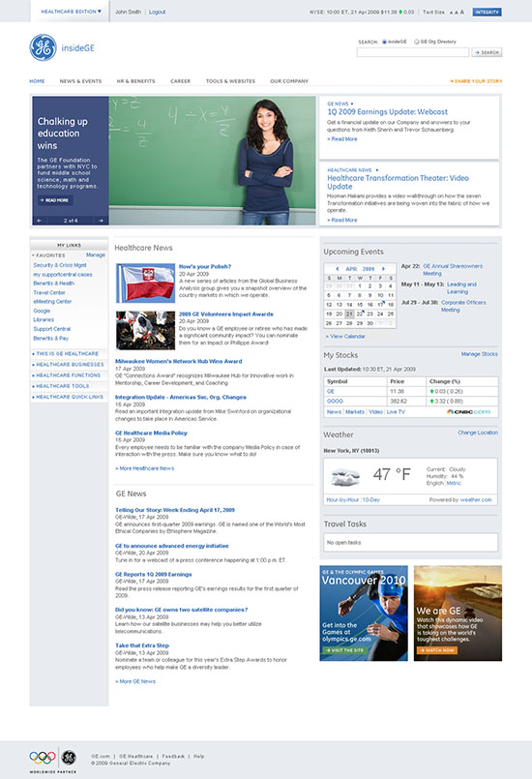Click Manage link in My Links
This screenshot has height=779, width=532.
[96, 255]
